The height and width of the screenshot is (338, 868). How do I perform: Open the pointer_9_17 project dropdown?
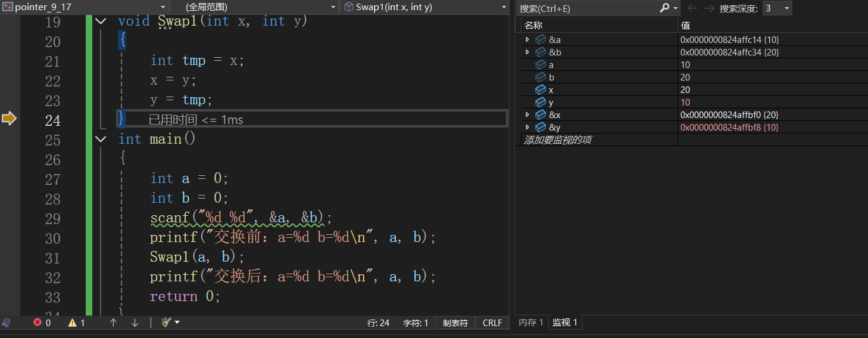tap(163, 7)
